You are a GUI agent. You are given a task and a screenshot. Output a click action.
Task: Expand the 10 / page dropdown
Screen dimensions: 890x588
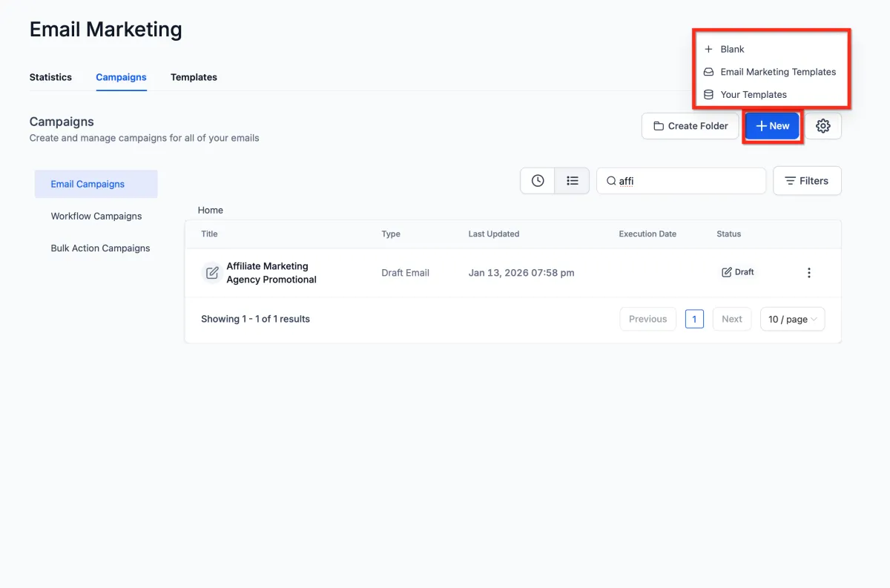coord(792,319)
